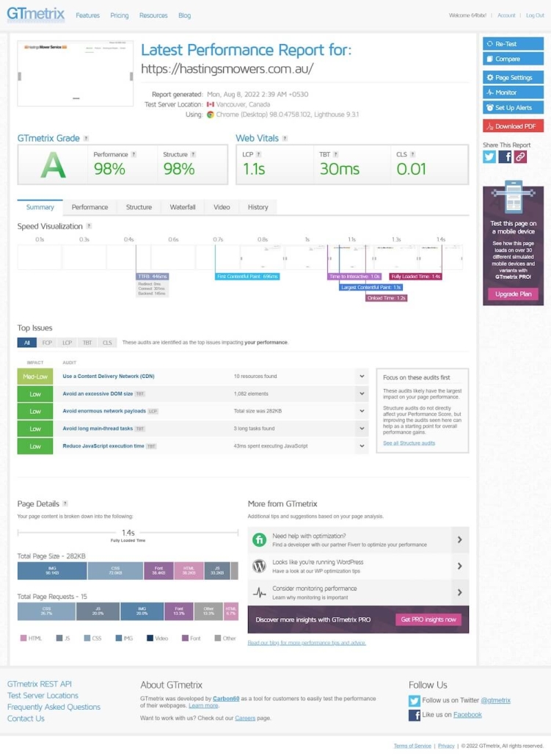Expand the Content Delivery Network audit
The height and width of the screenshot is (756, 551).
coord(362,377)
